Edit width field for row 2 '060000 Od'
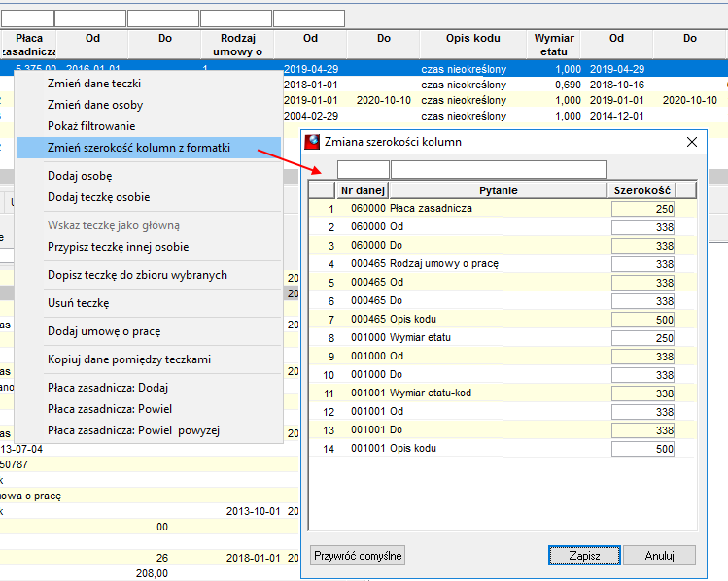 coord(642,227)
